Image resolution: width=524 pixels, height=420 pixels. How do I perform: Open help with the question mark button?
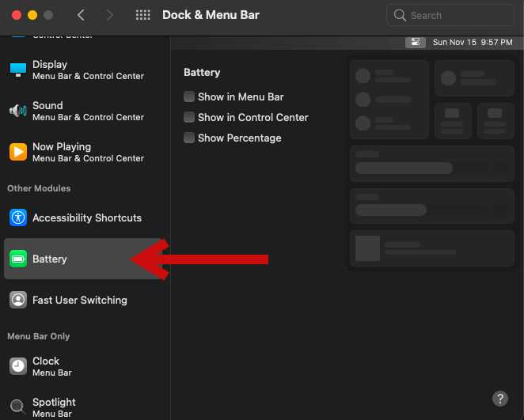(x=500, y=399)
